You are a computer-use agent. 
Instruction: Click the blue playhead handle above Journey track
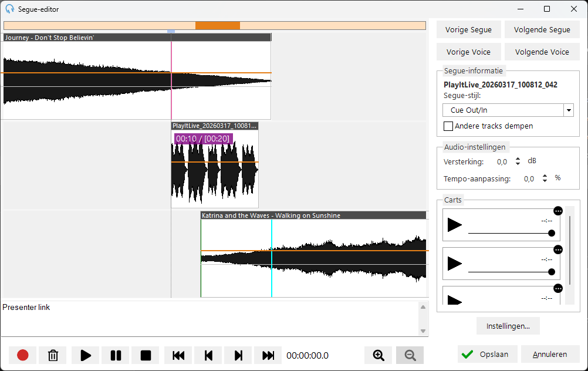(x=171, y=32)
